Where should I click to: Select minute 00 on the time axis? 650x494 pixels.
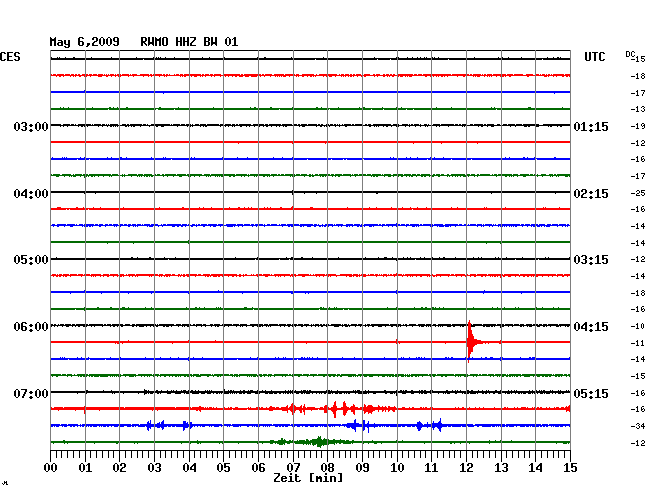coord(51,467)
